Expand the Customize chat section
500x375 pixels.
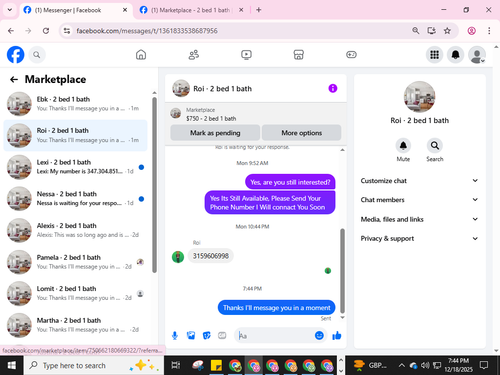[x=419, y=181]
